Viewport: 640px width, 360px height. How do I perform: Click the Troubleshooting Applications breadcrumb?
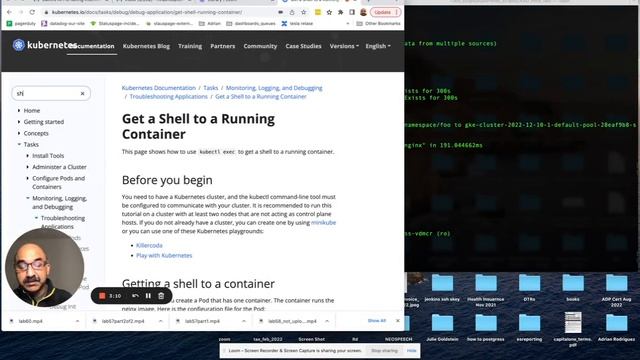[169, 97]
